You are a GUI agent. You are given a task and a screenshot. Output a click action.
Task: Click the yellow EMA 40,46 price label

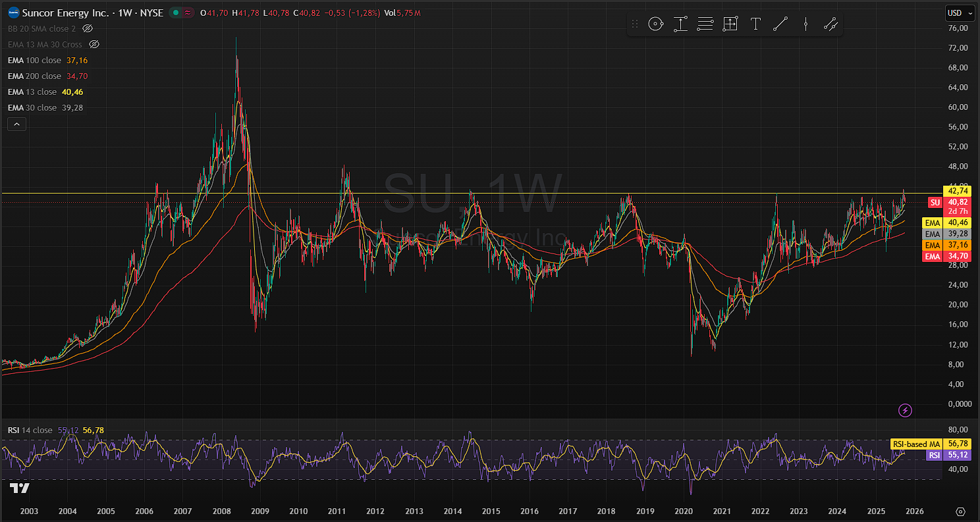(946, 224)
